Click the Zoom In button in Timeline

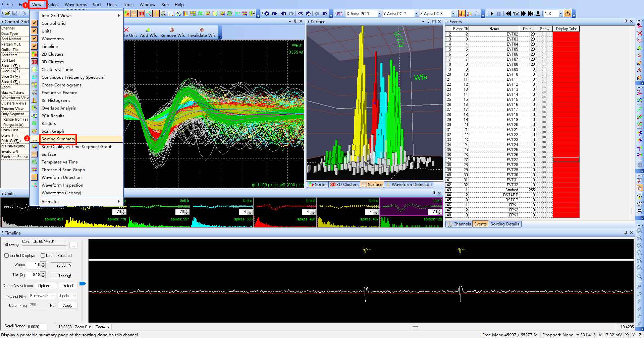(102, 327)
